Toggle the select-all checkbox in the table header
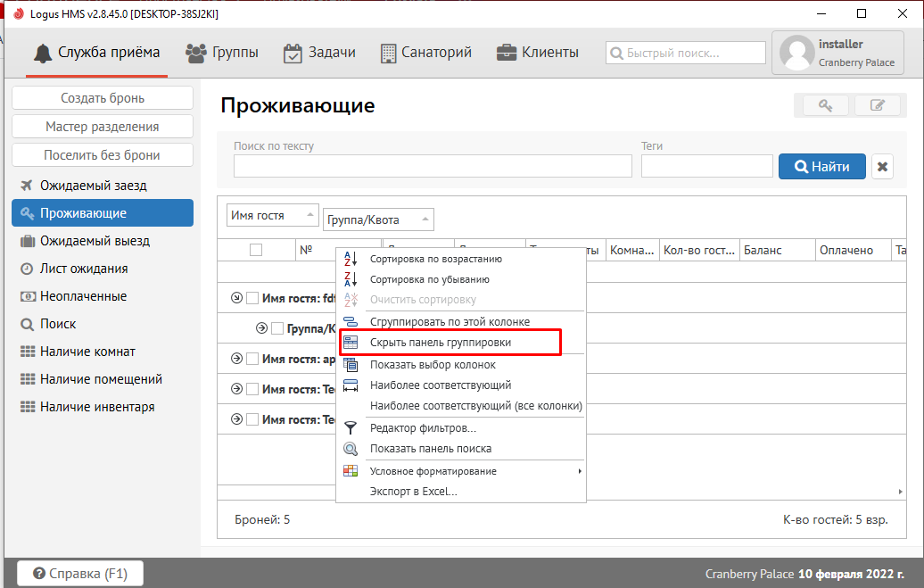This screenshot has width=924, height=588. 256,251
